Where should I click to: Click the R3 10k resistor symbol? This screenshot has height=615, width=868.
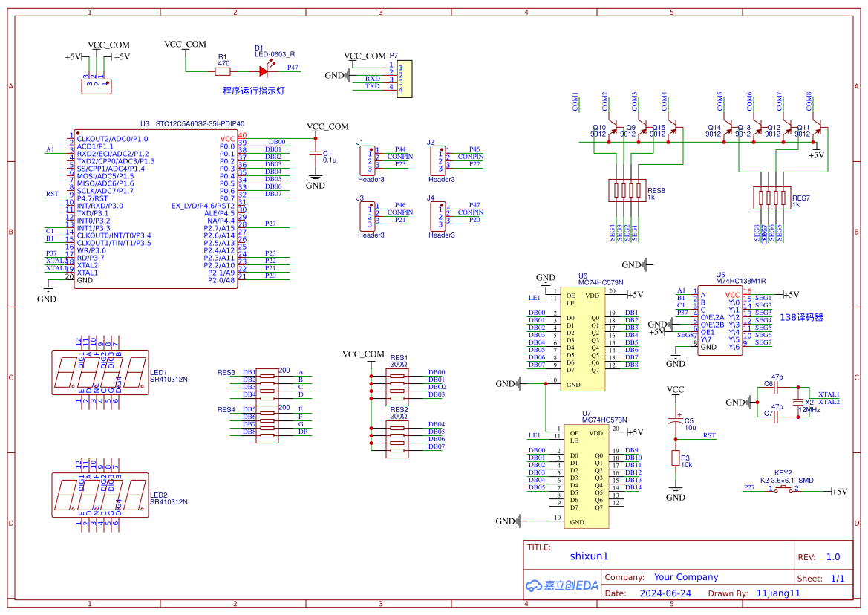click(675, 458)
